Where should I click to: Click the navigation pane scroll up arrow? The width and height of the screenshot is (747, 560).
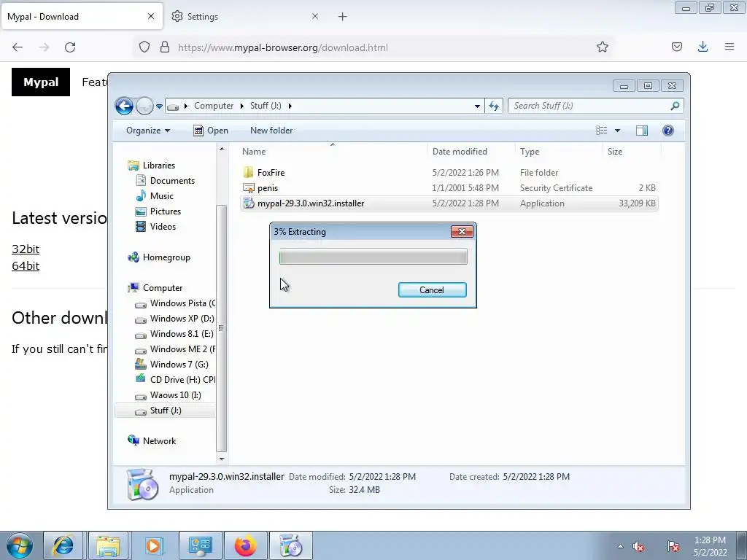(x=222, y=149)
